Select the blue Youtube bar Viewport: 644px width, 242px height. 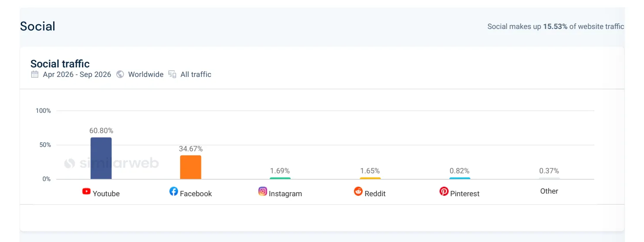click(101, 158)
